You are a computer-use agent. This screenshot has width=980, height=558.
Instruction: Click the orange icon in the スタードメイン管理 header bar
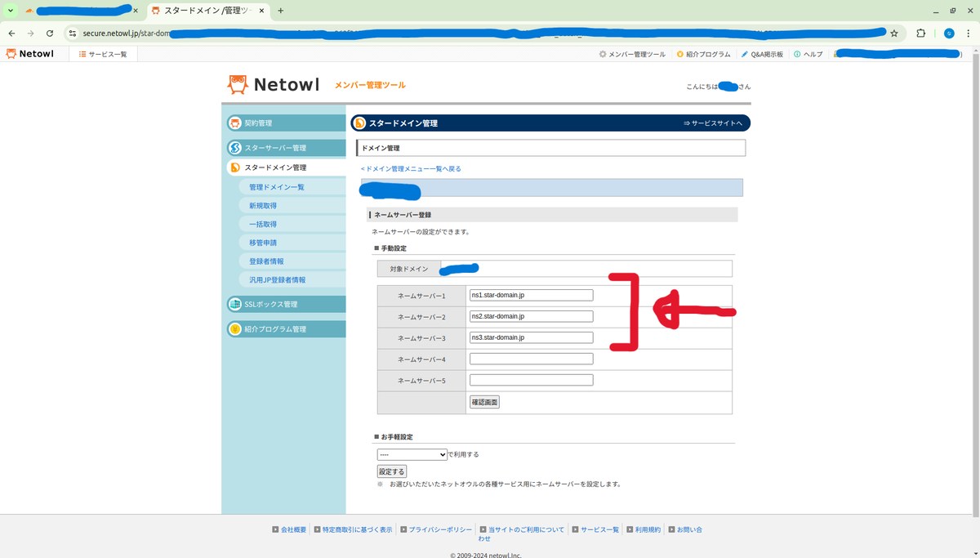click(359, 123)
